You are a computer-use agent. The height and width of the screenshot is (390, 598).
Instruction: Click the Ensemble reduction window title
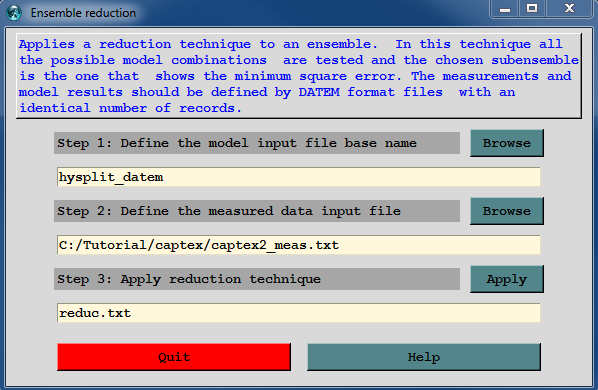point(83,13)
